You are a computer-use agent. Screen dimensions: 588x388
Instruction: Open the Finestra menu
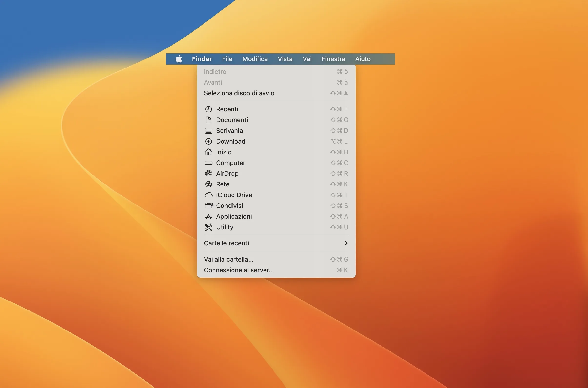(x=333, y=59)
